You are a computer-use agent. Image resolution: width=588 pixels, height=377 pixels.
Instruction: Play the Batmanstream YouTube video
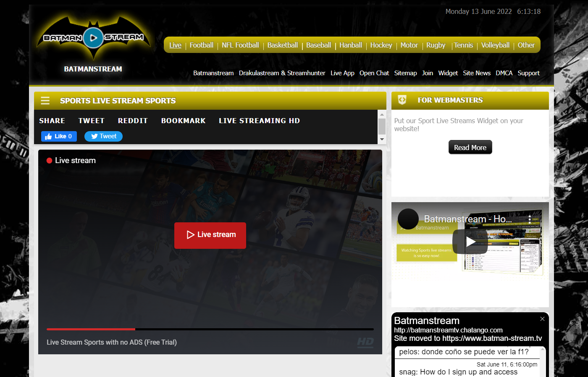[470, 241]
